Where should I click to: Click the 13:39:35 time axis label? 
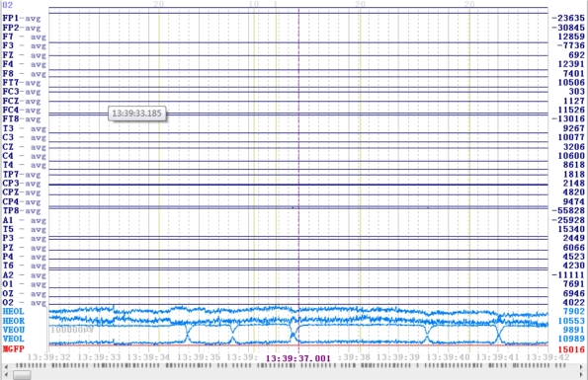199,357
